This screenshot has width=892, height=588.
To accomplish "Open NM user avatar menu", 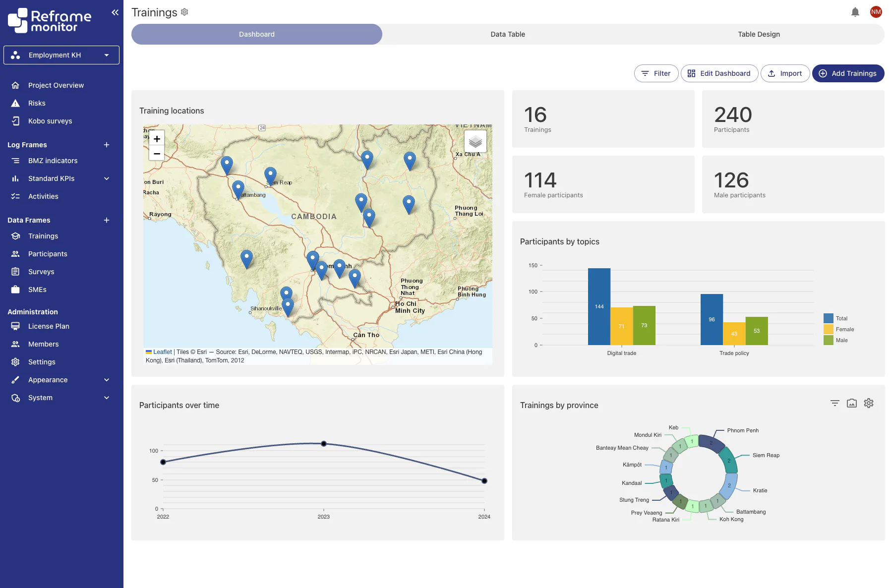I will pyautogui.click(x=876, y=12).
